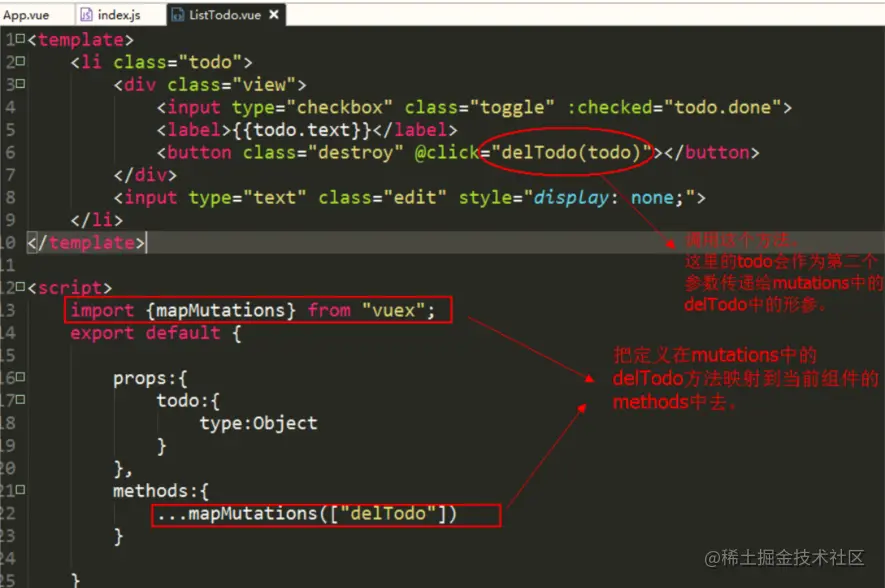885x588 pixels.
Task: Click the <li class="todo"> line
Action: pos(161,62)
